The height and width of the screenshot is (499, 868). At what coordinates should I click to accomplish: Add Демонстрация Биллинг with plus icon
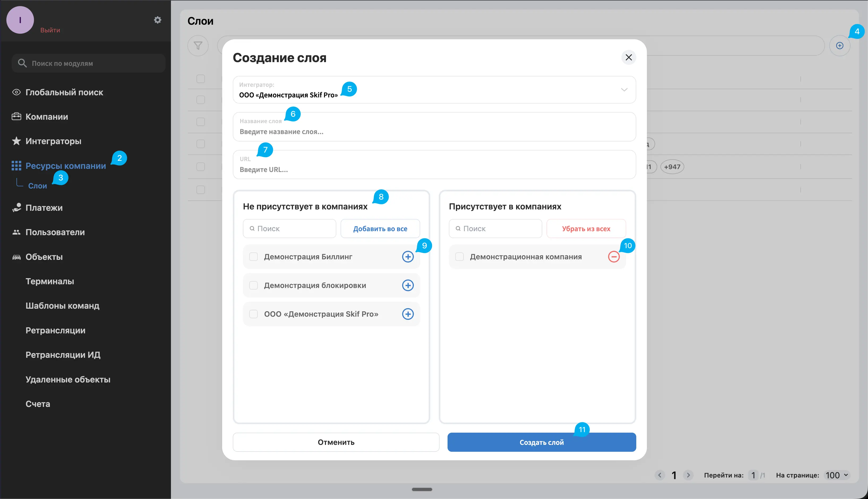[x=407, y=257]
